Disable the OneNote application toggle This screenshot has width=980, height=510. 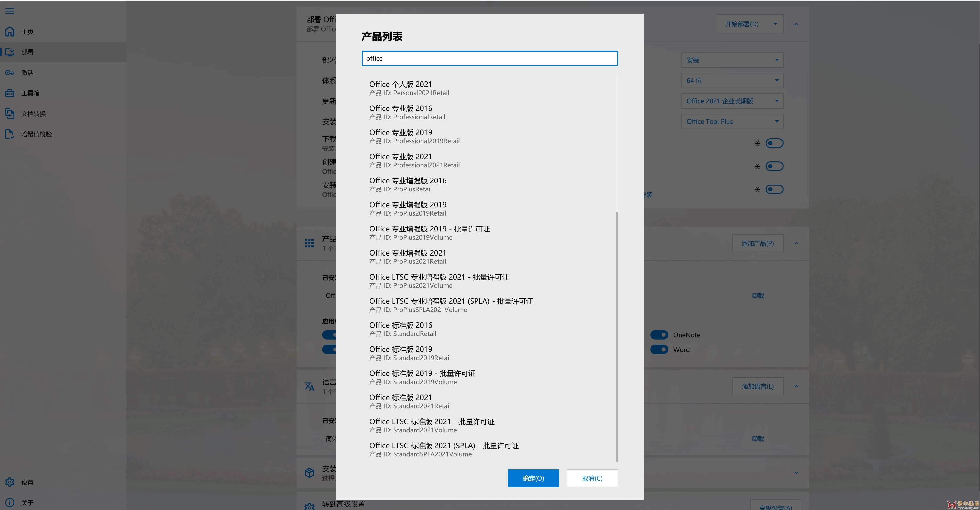(659, 335)
